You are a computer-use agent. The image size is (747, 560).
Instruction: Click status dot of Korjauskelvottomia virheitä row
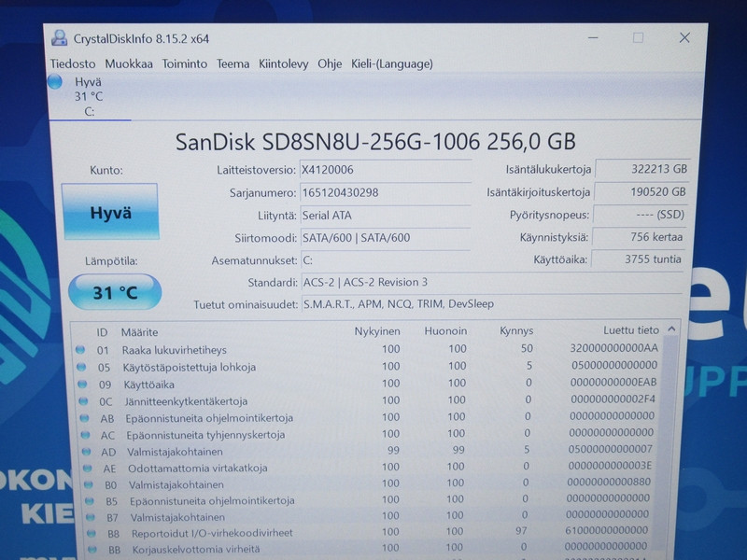[x=92, y=549]
